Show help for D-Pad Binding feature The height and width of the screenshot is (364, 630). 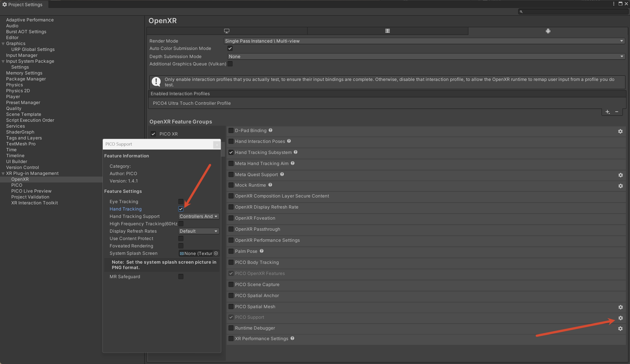270,130
